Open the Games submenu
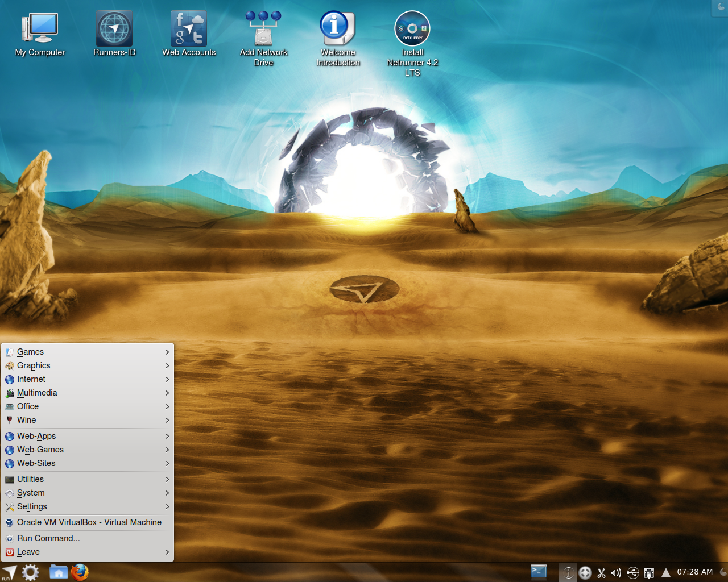 click(88, 352)
